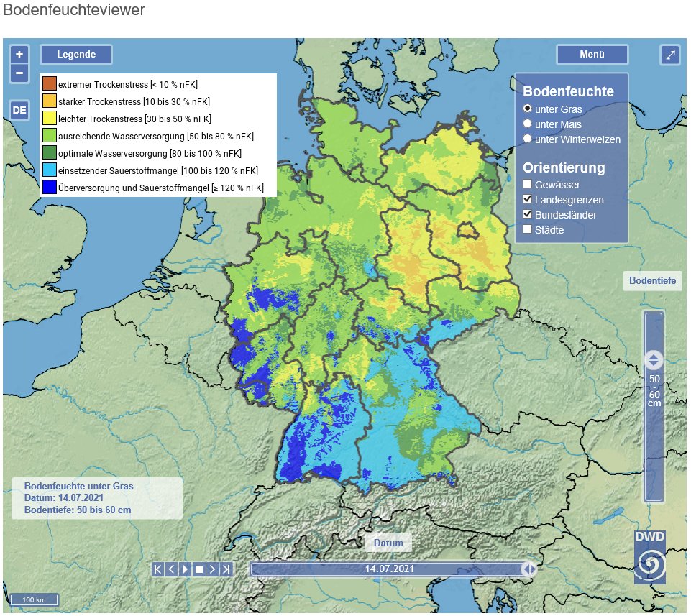Jump to the last available date
691x616 pixels.
coord(226,568)
